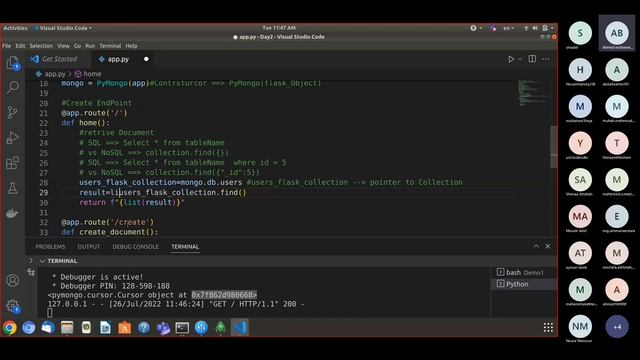Open the Docker view
This screenshot has width=640, height=360.
pyautogui.click(x=12, y=213)
